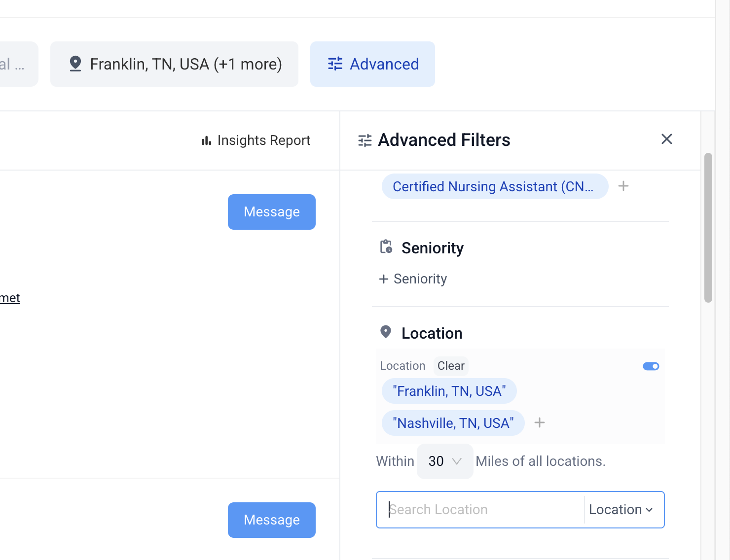730x560 pixels.
Task: Click the Seniority clipboard icon
Action: click(x=386, y=247)
